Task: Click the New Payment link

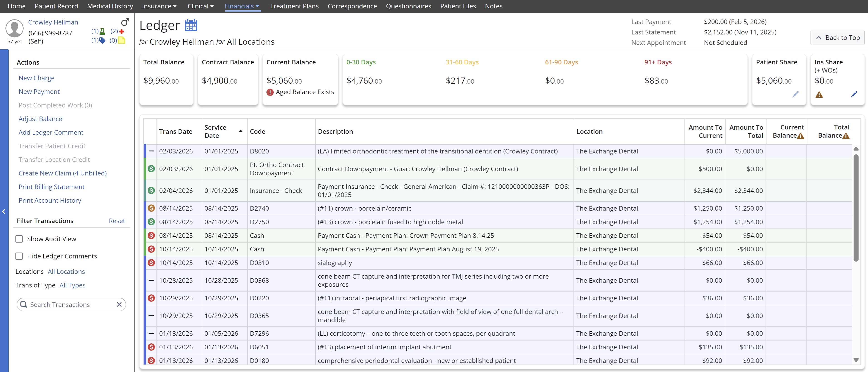Action: point(39,92)
